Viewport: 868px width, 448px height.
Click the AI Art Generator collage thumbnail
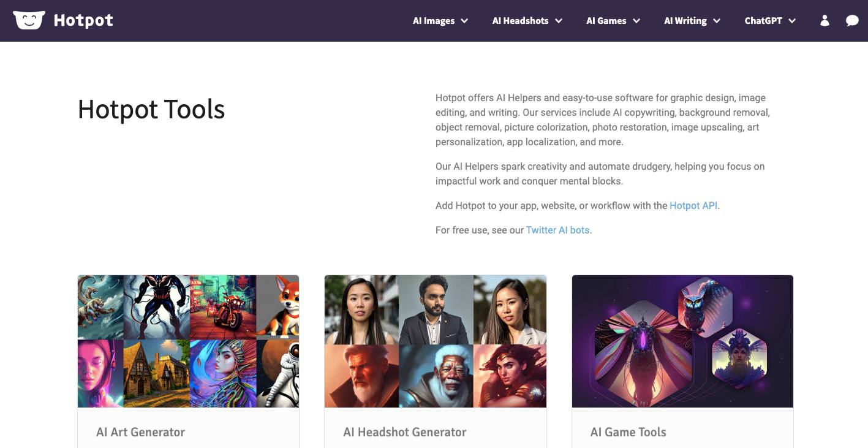[x=188, y=341]
